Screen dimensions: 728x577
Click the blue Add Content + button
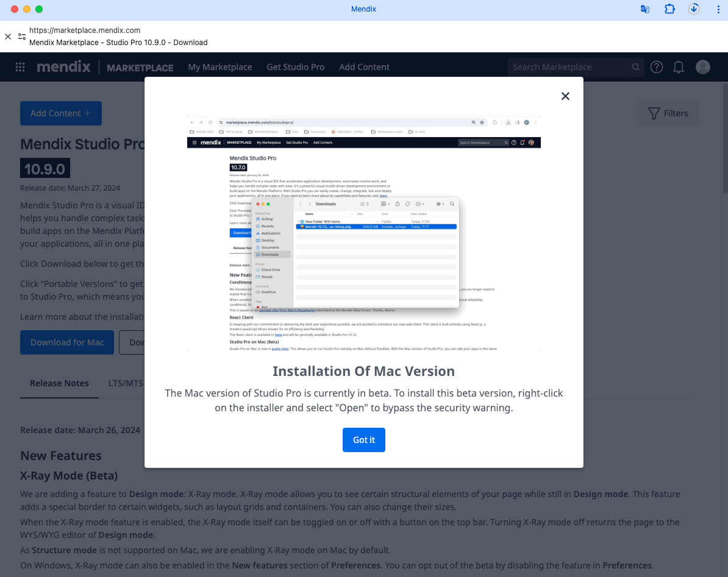pyautogui.click(x=61, y=113)
